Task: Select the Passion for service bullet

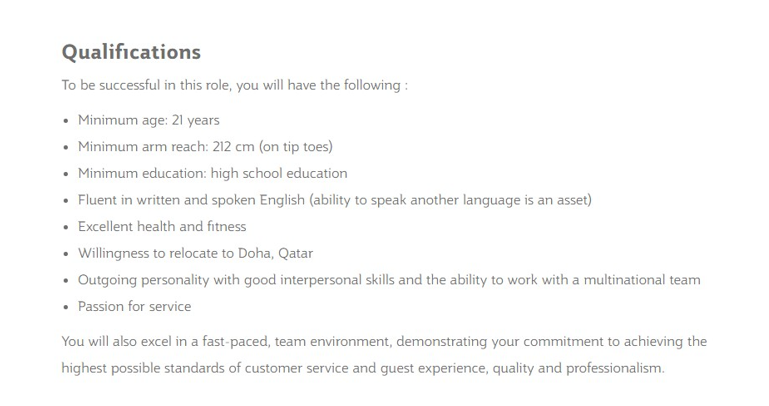Action: click(134, 306)
